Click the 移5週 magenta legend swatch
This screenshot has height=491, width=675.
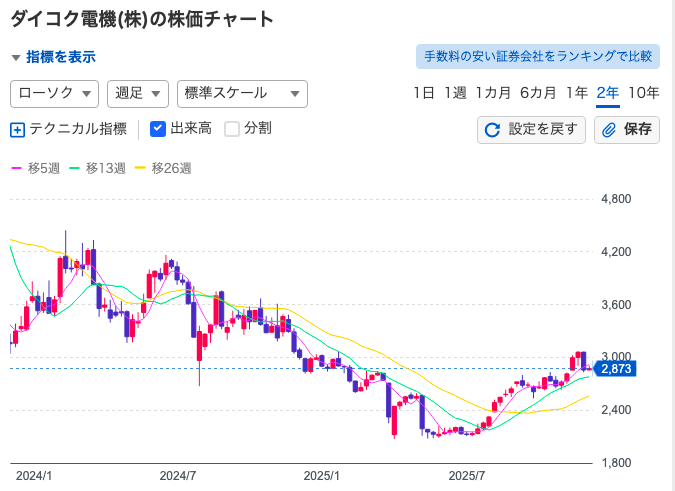[16, 168]
